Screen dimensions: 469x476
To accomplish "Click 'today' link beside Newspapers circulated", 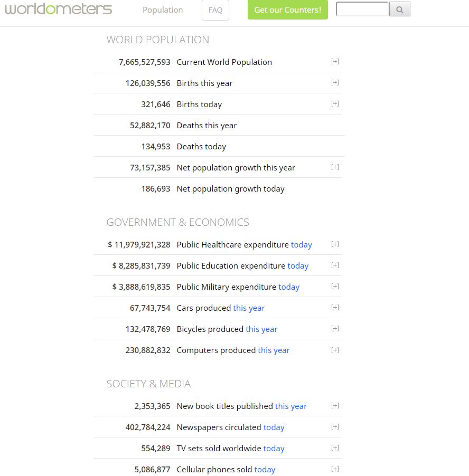I will (x=274, y=427).
